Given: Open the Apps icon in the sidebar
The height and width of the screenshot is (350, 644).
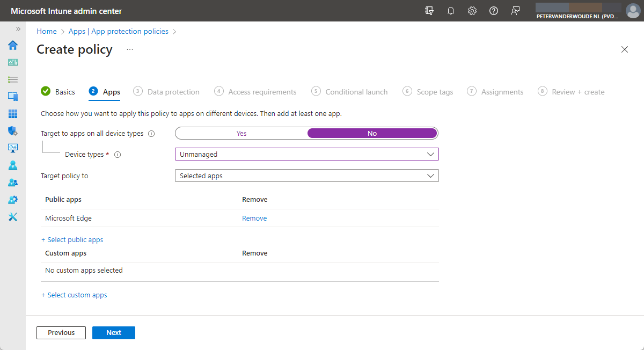Looking at the screenshot, I should point(12,114).
